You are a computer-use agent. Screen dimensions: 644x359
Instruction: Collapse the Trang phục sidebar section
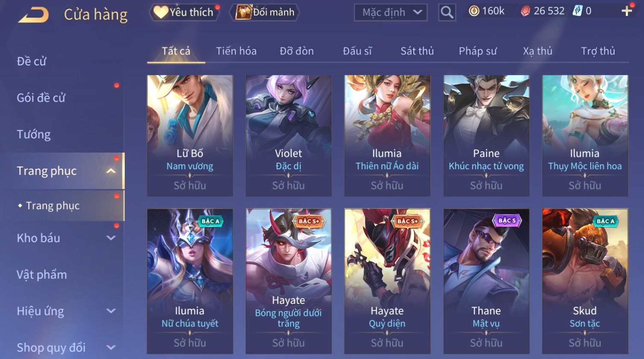111,171
